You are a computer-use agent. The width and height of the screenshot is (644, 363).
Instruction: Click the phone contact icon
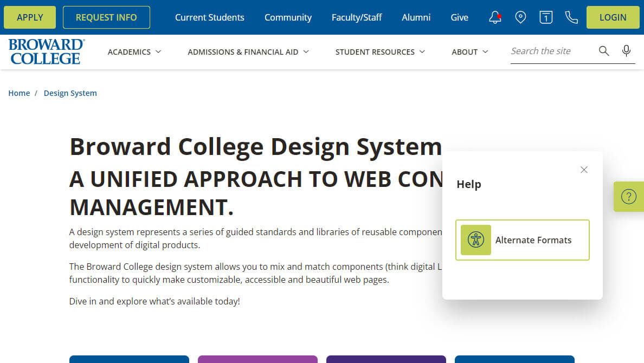tap(571, 17)
